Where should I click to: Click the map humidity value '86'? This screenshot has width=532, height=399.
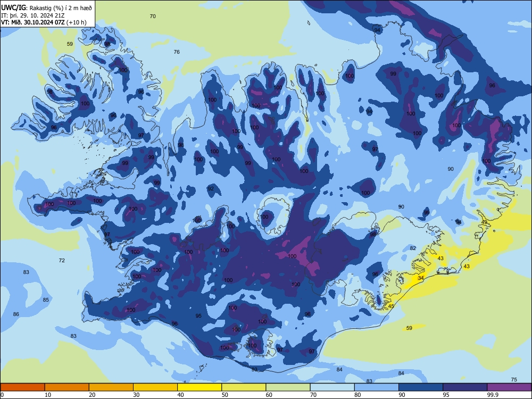tap(16, 314)
